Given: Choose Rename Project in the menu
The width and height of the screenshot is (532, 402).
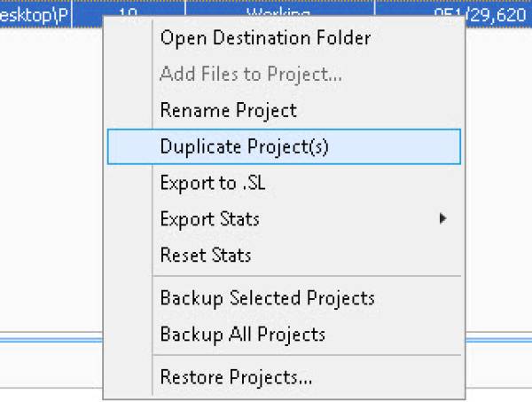Looking at the screenshot, I should [228, 111].
